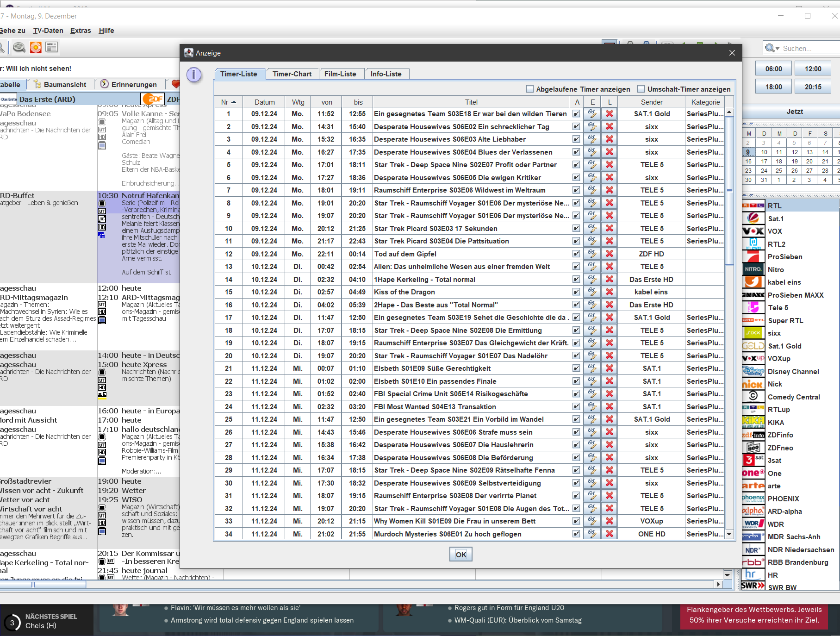
Task: Edit the Murdoch Mysteries S06E01 timer
Action: pyautogui.click(x=592, y=534)
